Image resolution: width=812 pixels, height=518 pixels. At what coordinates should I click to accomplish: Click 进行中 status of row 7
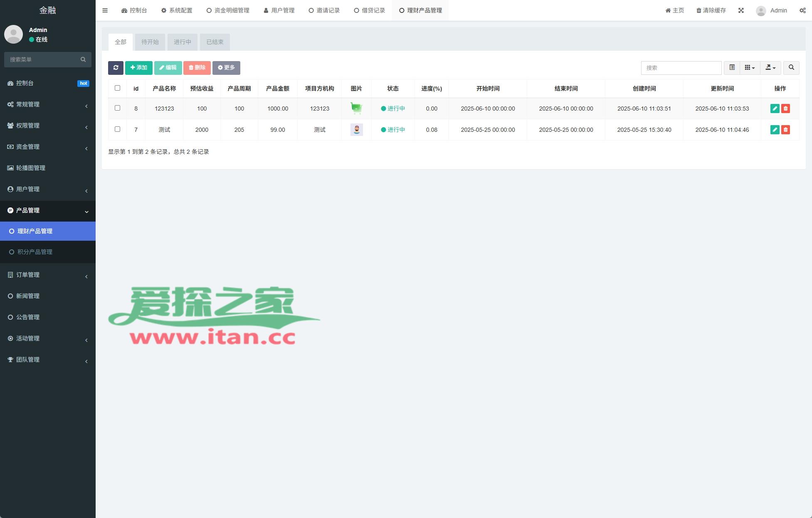coord(392,130)
